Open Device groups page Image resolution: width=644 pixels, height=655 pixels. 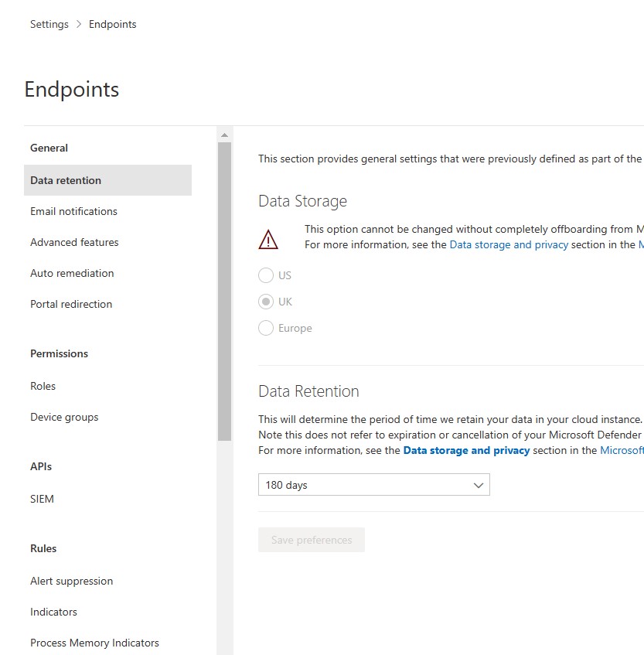(x=64, y=417)
